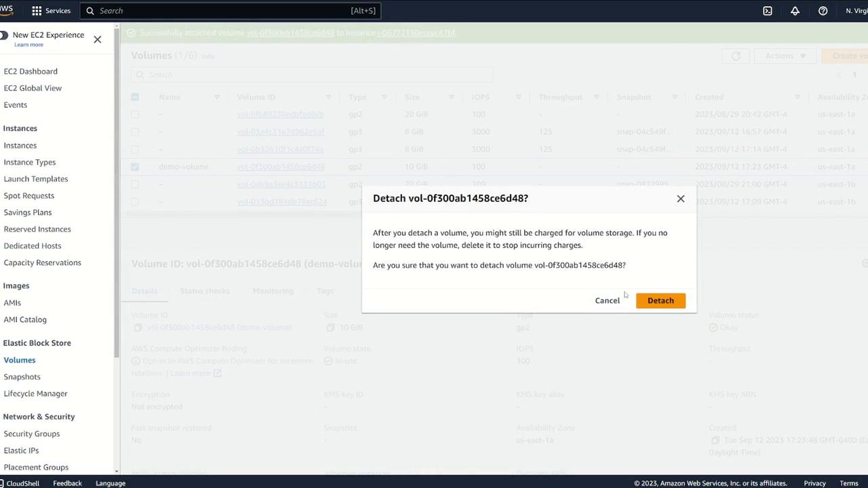Click Feedback in the footer
868x488 pixels.
click(x=67, y=483)
